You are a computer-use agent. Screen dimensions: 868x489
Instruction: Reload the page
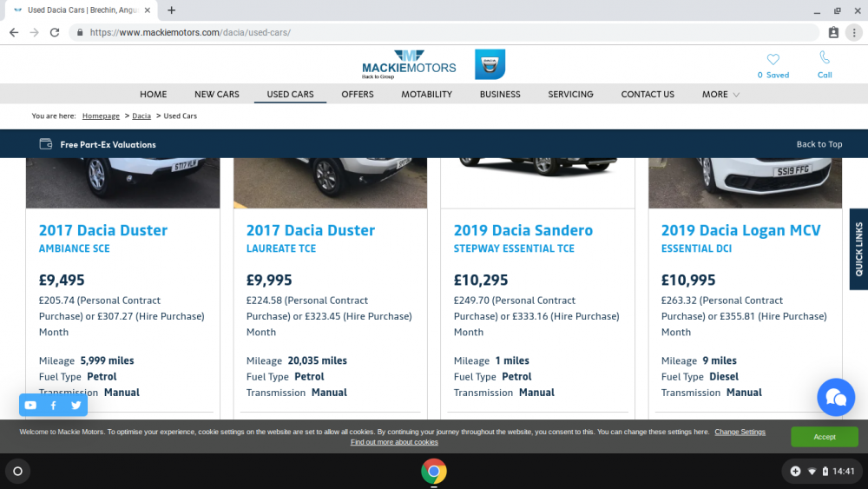click(54, 33)
